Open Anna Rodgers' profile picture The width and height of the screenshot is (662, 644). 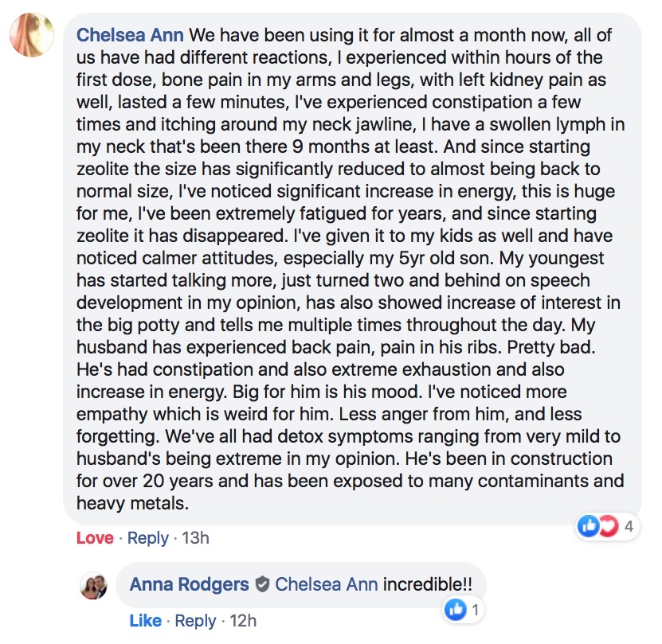pyautogui.click(x=95, y=586)
